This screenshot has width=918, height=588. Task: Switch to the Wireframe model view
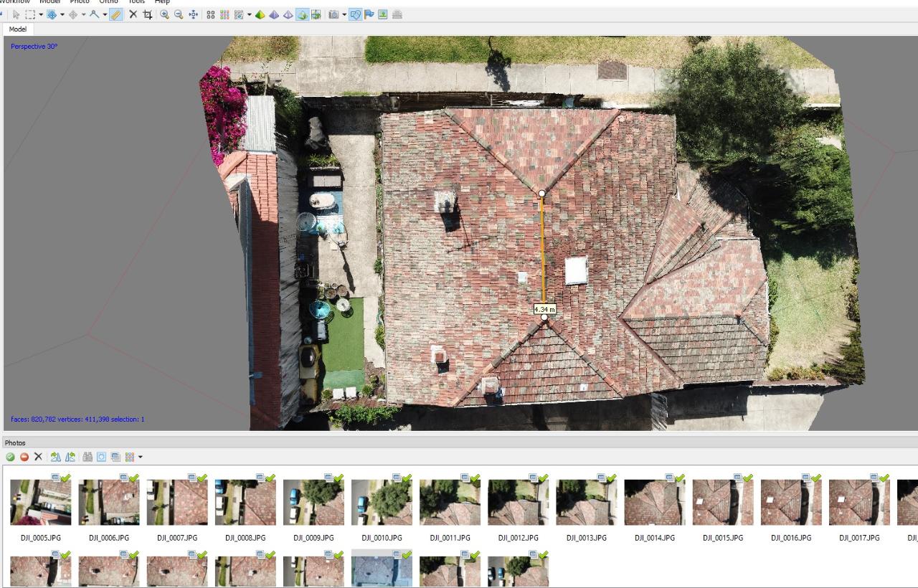coord(288,14)
